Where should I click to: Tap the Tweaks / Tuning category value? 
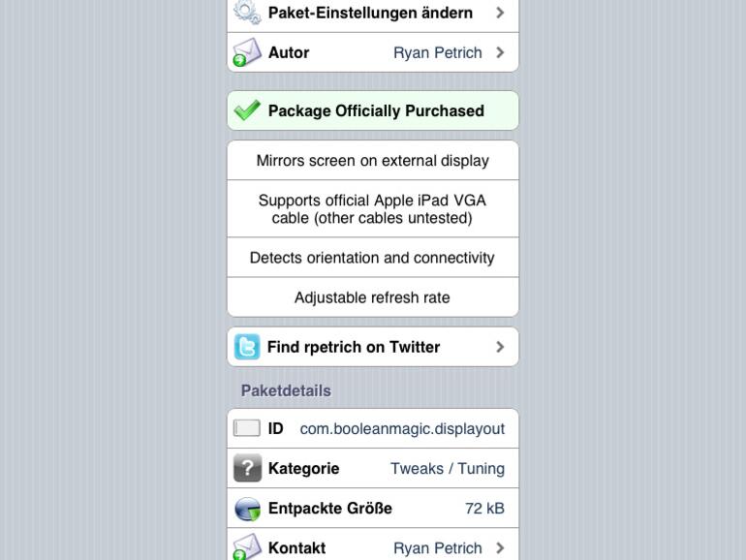(x=447, y=468)
